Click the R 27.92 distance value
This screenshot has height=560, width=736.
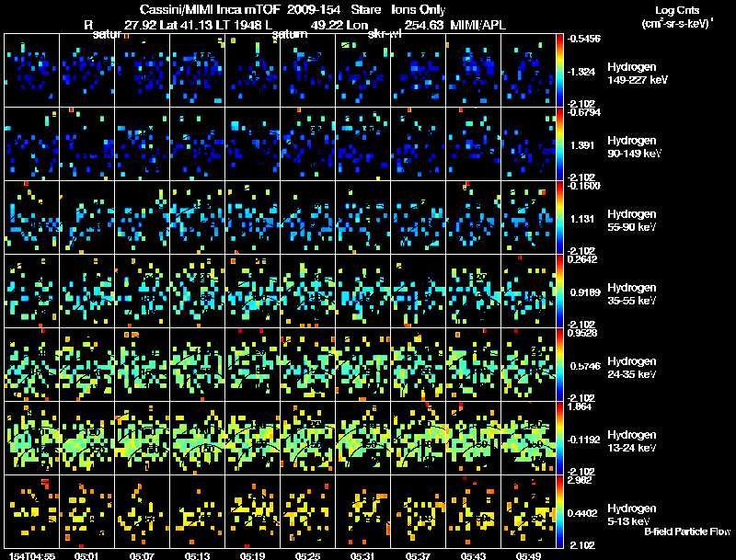pyautogui.click(x=121, y=25)
